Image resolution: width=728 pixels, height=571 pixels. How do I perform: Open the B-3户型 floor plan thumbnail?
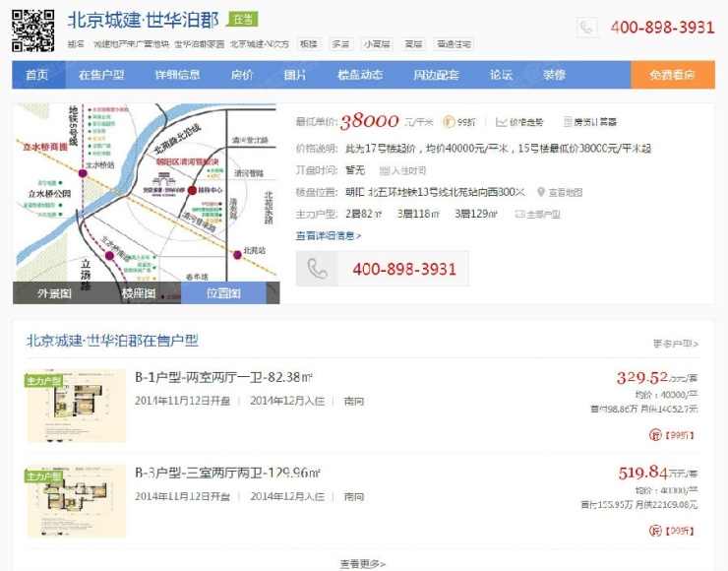coord(76,501)
